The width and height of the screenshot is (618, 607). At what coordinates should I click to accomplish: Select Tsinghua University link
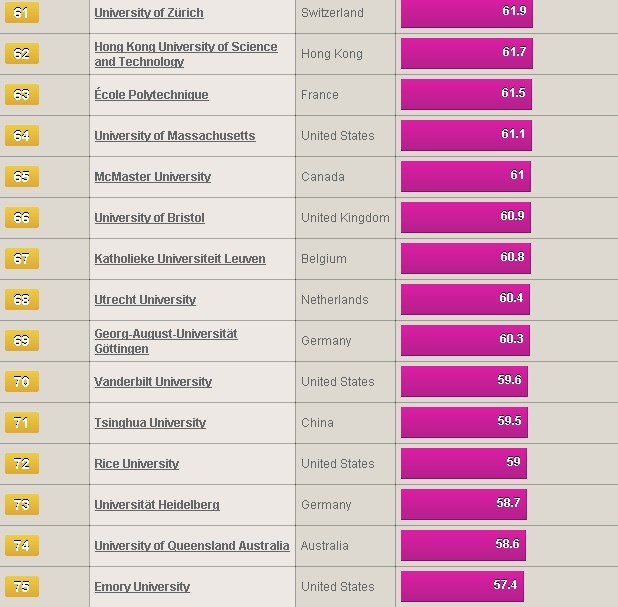(x=150, y=423)
